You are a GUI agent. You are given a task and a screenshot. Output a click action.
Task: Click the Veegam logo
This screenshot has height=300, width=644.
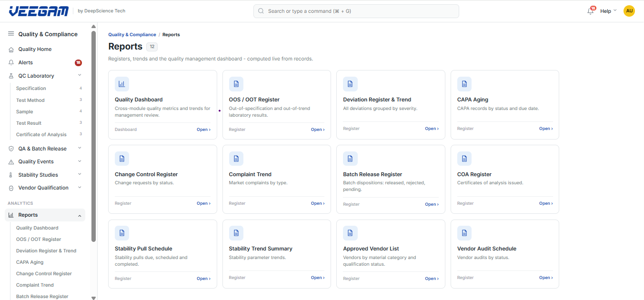tap(39, 11)
